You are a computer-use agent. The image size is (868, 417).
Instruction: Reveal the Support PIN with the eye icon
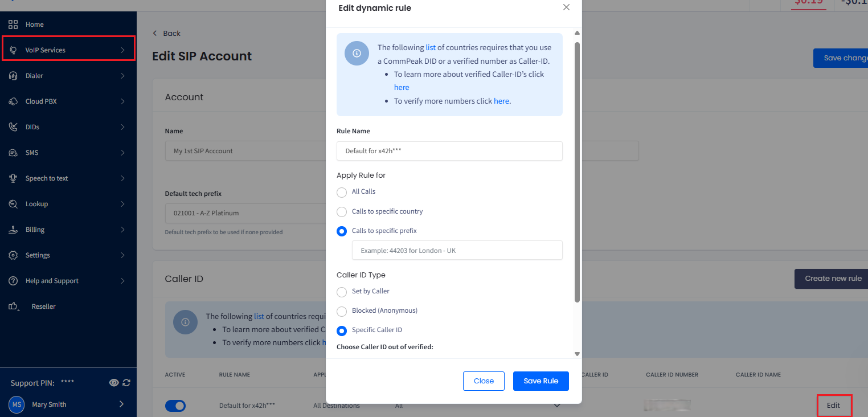[x=114, y=383]
